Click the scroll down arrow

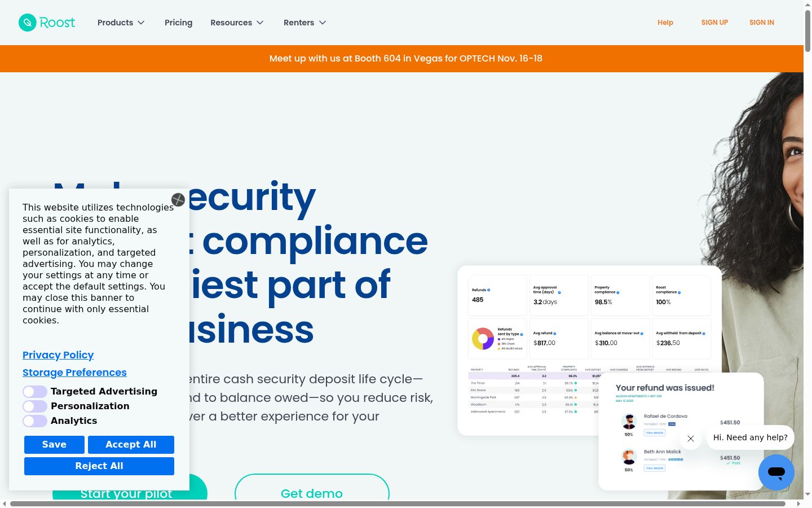(x=807, y=494)
